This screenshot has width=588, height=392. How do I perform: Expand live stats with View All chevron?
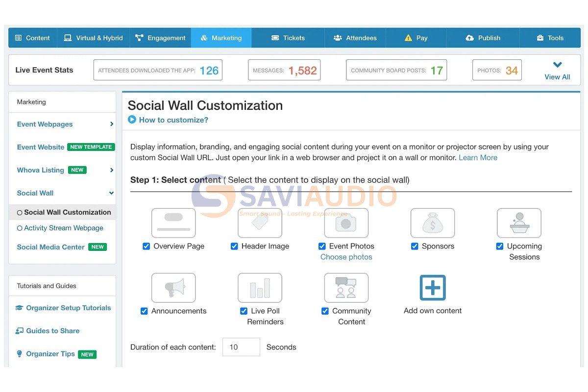click(x=557, y=65)
